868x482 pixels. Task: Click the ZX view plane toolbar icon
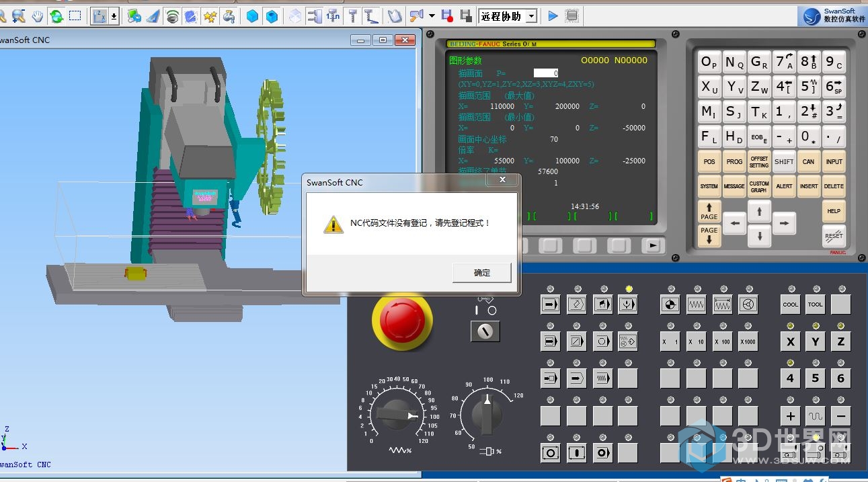coord(99,15)
